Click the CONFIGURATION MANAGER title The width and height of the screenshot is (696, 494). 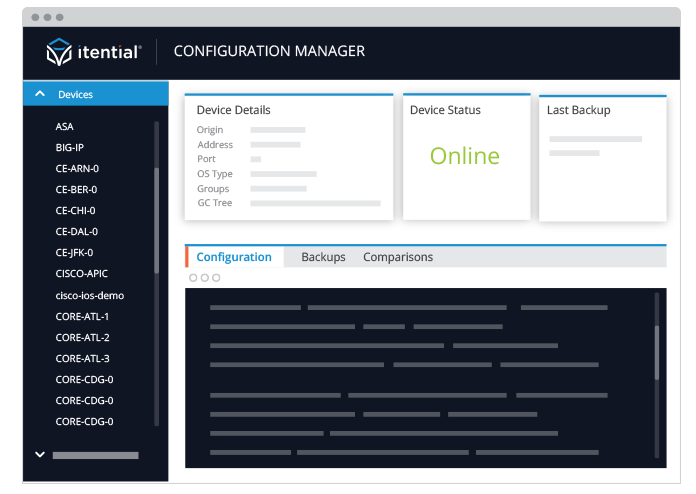[x=269, y=51]
